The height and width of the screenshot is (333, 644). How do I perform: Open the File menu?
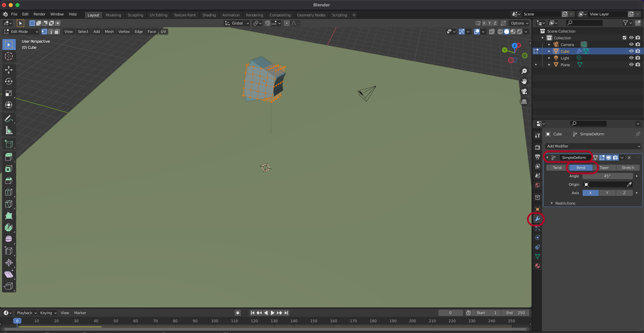coord(14,14)
